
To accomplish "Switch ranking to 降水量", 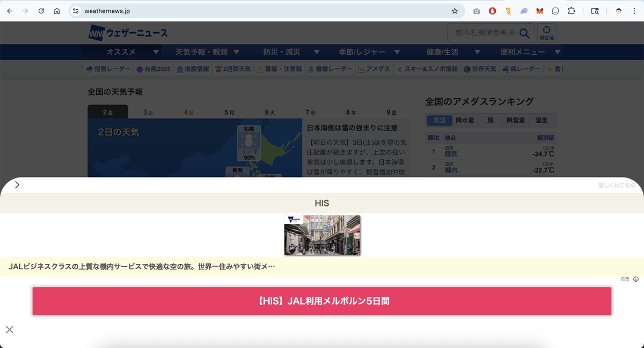I will (x=465, y=121).
